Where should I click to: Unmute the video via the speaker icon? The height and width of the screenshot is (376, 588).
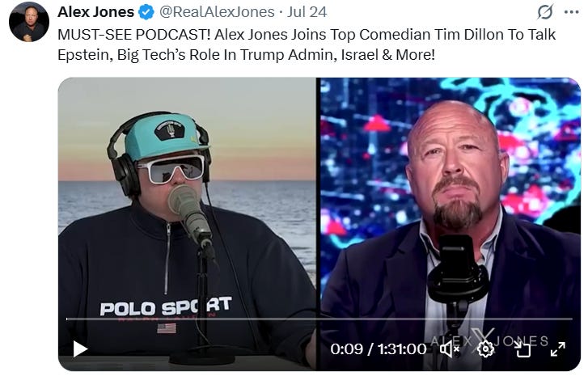click(x=449, y=349)
